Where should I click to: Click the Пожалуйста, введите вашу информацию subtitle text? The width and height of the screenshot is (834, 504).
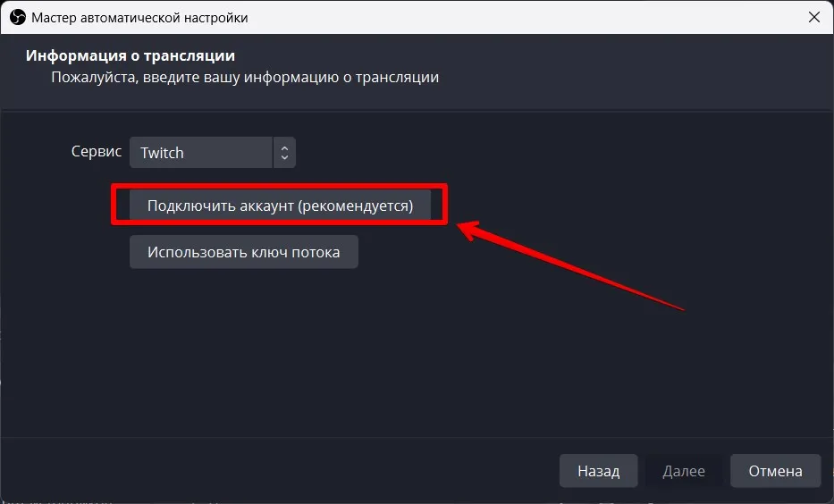245,77
